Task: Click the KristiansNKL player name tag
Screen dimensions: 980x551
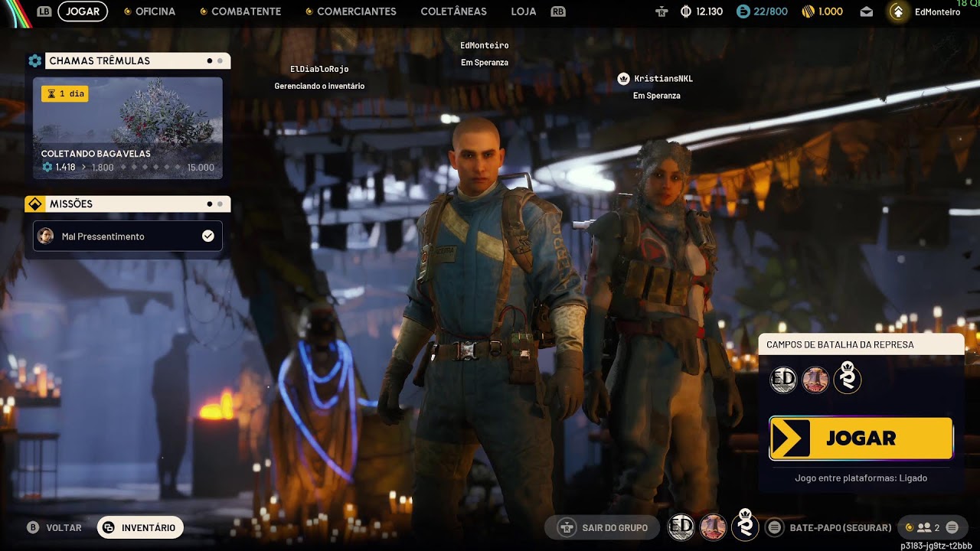Action: point(664,79)
